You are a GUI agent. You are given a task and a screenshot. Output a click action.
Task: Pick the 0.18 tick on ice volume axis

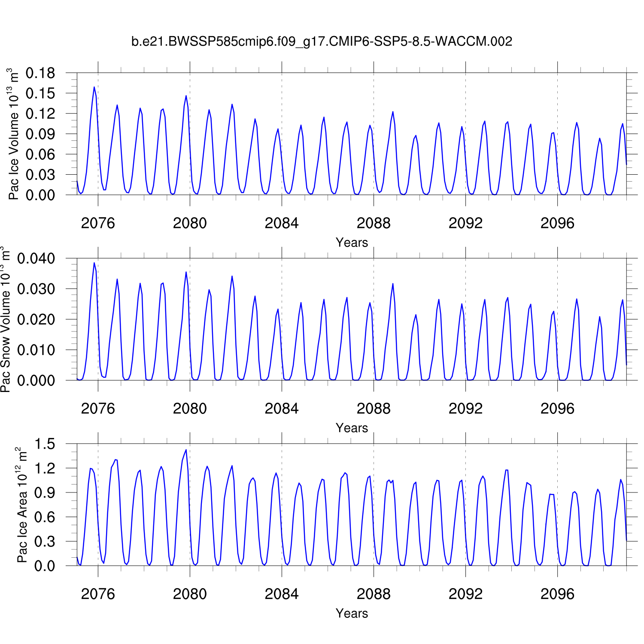click(40, 73)
